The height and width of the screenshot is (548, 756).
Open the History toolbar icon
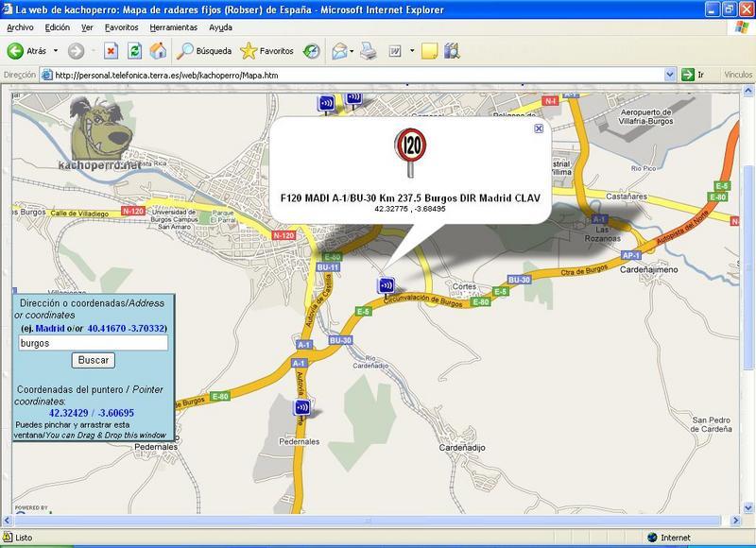(311, 51)
